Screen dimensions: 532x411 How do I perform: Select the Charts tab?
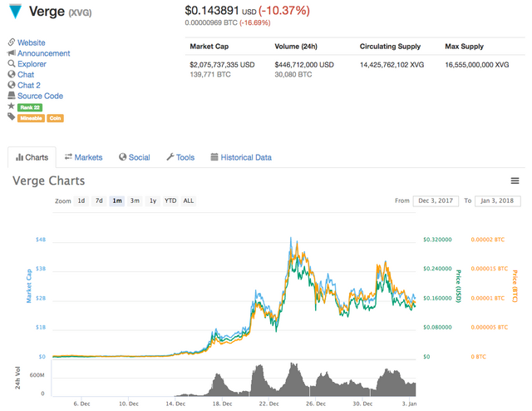(x=32, y=157)
